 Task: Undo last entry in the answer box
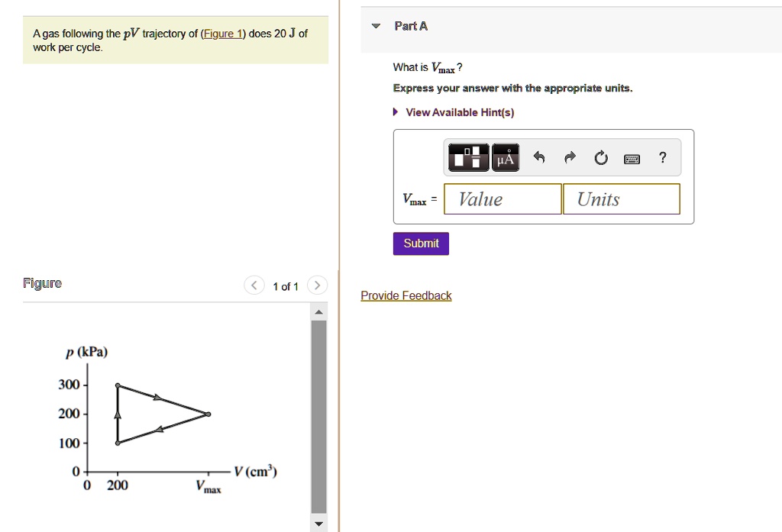pos(539,157)
